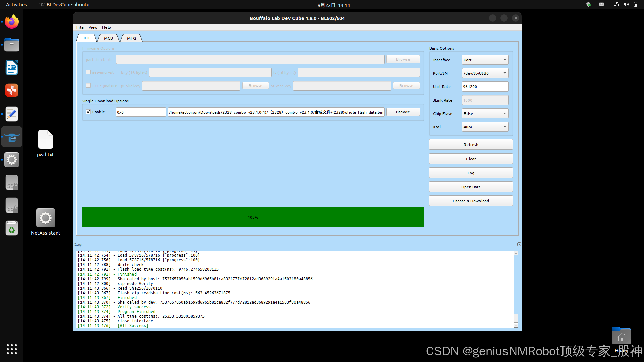Toggle the Enable single download checkbox

(x=88, y=112)
